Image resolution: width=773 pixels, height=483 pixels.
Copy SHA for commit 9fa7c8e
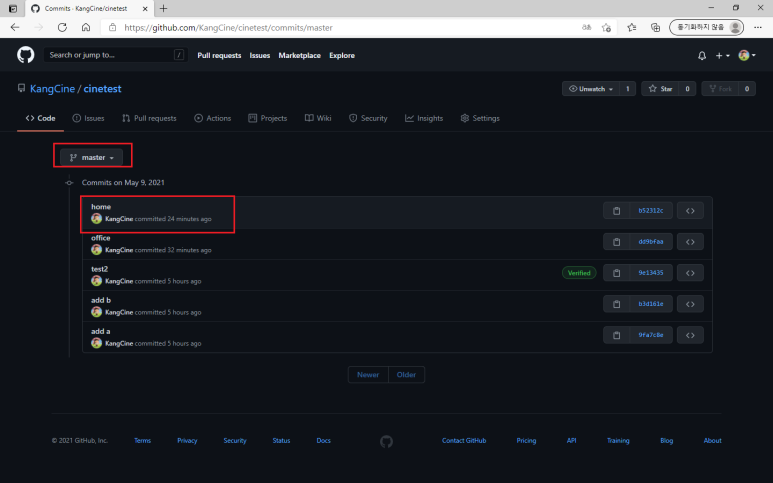[x=616, y=335]
